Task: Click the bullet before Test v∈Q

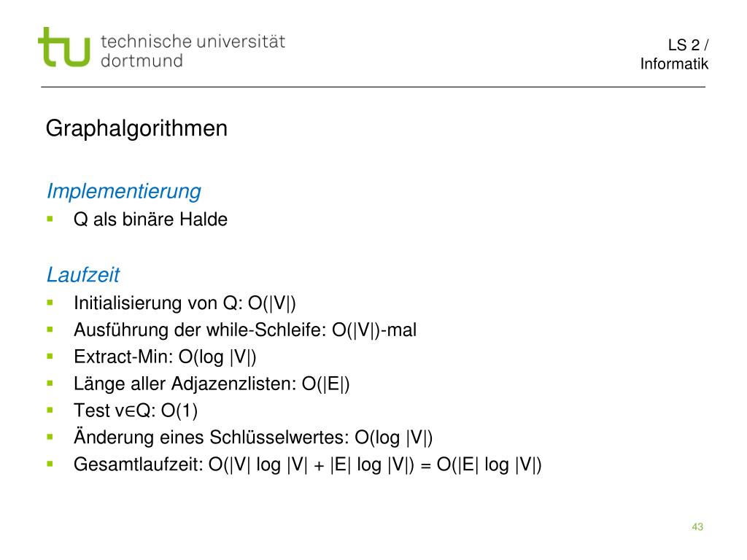Action: point(50,410)
